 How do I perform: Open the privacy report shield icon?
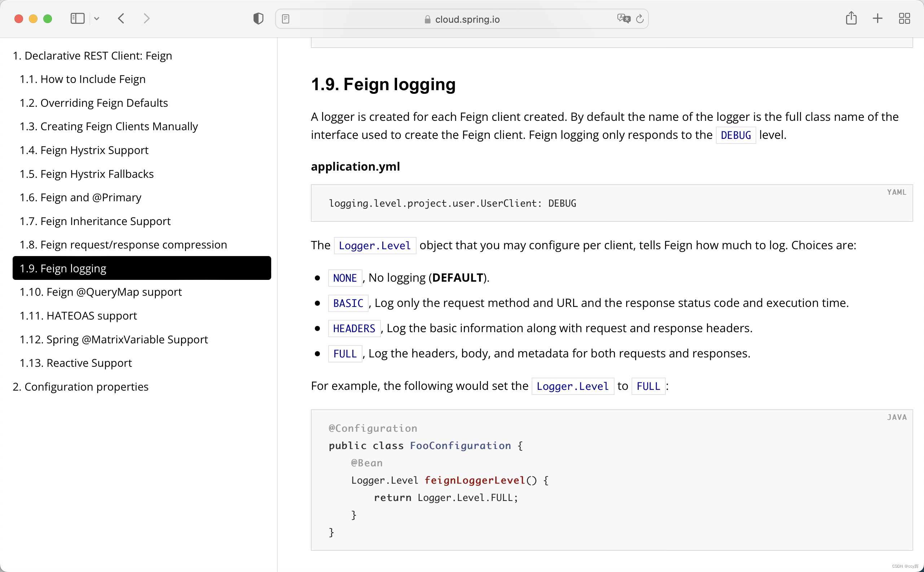[258, 18]
